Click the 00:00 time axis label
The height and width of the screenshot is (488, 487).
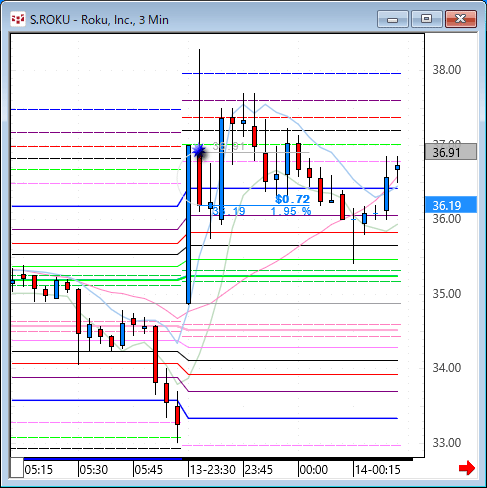[314, 470]
